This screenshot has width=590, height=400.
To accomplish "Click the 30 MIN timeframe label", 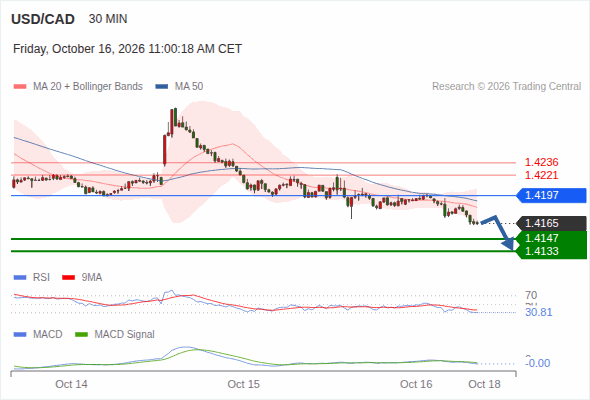I will [x=108, y=19].
